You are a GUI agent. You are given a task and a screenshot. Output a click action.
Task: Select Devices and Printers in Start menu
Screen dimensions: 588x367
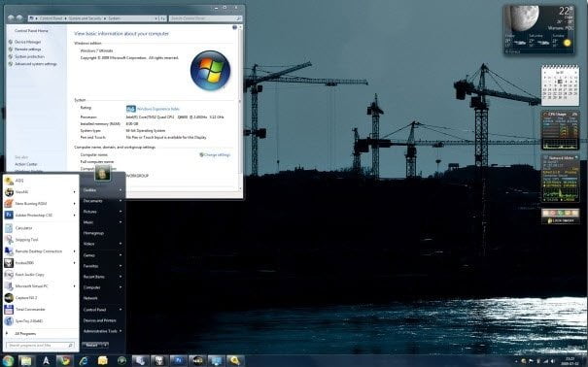click(x=100, y=320)
